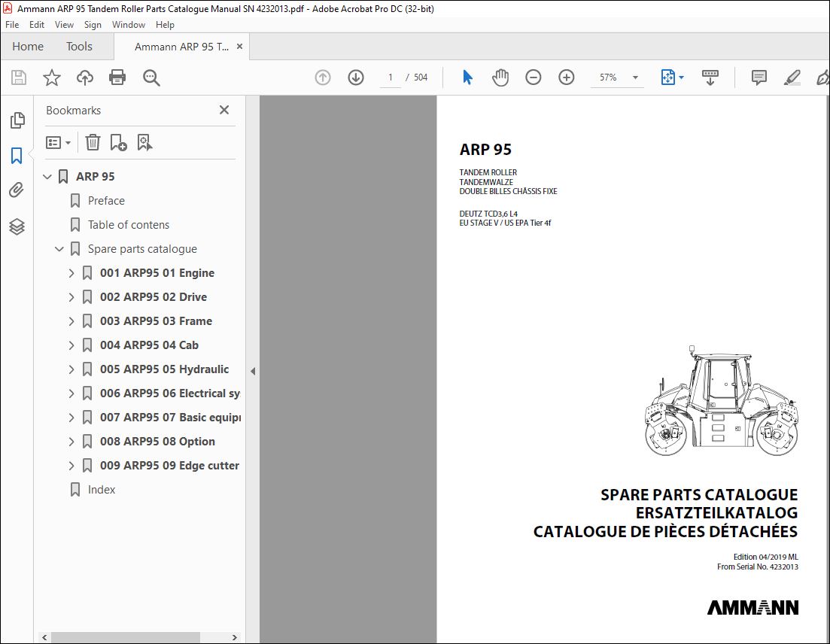Select the Hand pan tool
Screen dimensions: 830x644
click(500, 77)
